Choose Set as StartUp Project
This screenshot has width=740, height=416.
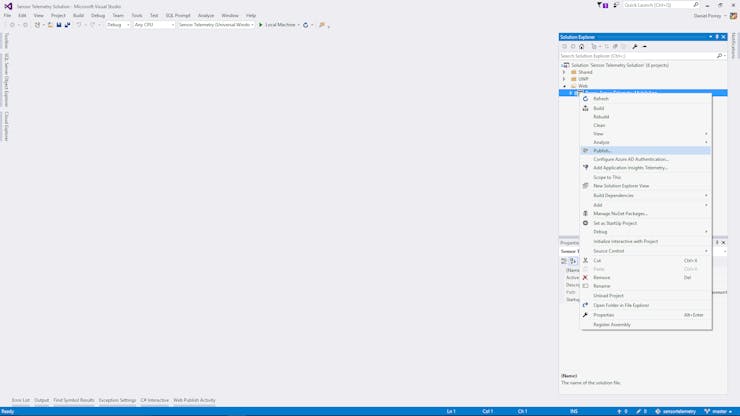coord(615,223)
